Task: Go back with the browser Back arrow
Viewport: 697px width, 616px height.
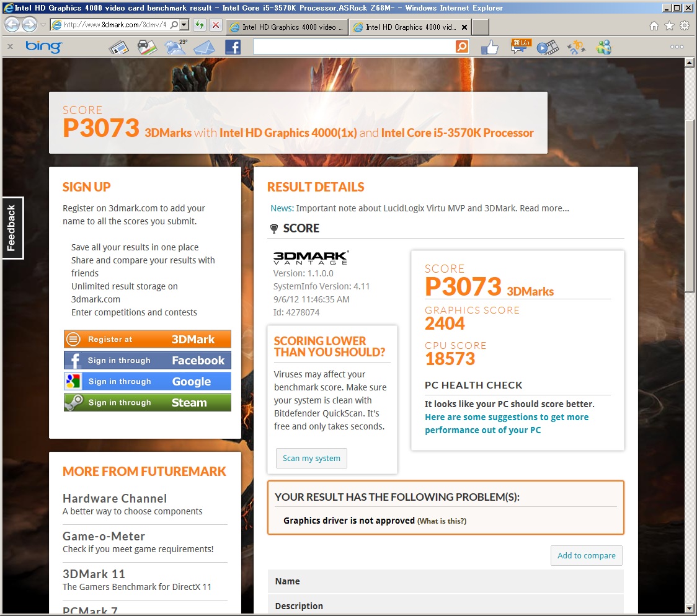Action: pyautogui.click(x=12, y=24)
